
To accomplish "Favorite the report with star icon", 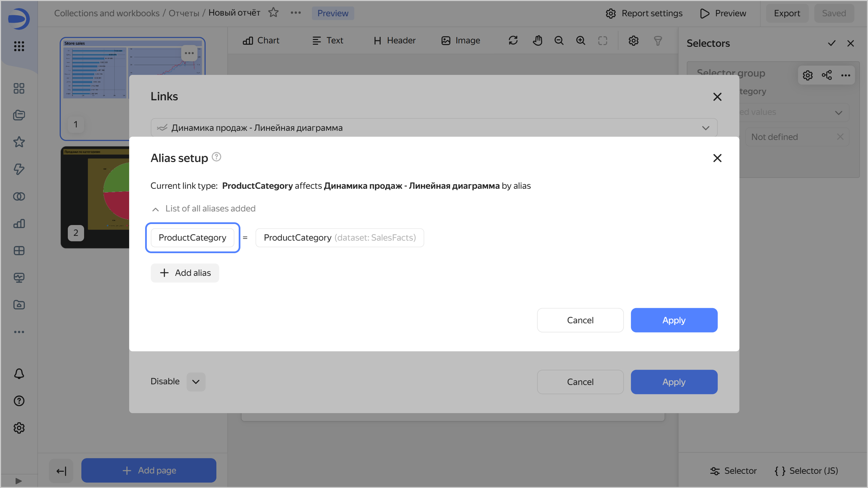I will [273, 13].
